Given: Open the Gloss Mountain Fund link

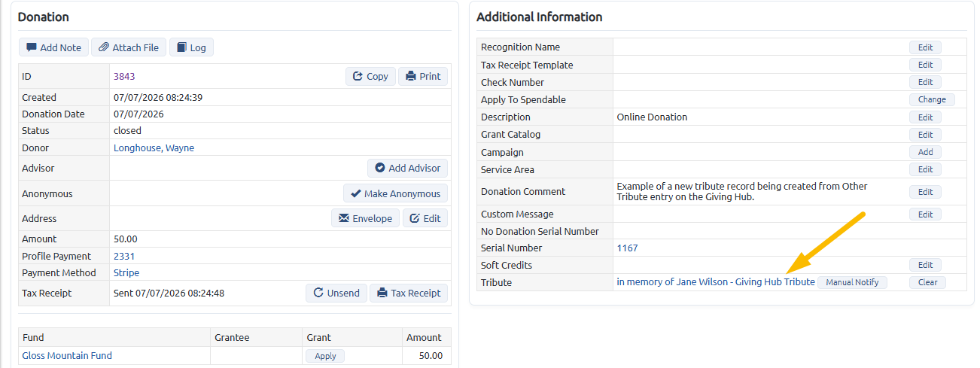Looking at the screenshot, I should click(x=67, y=356).
